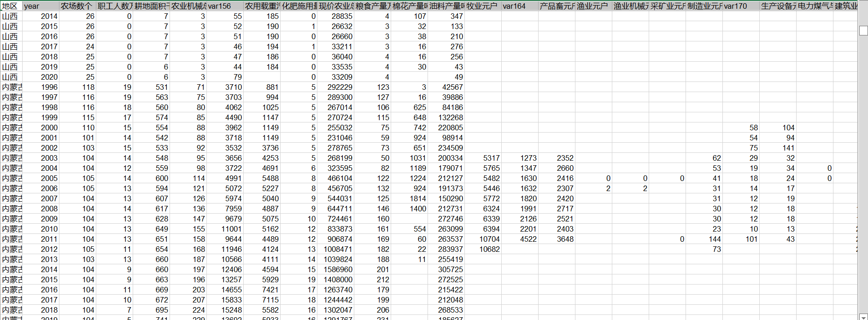Select the 农用载重 column header

262,6
